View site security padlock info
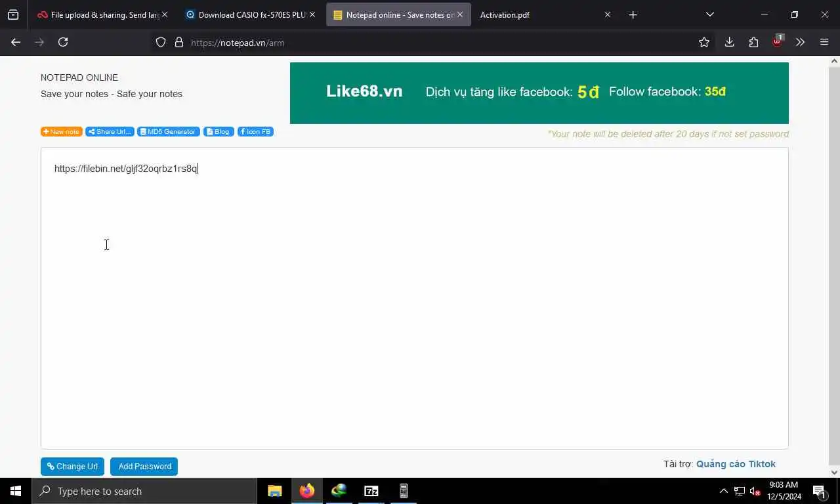Viewport: 840px width, 504px height. click(178, 43)
